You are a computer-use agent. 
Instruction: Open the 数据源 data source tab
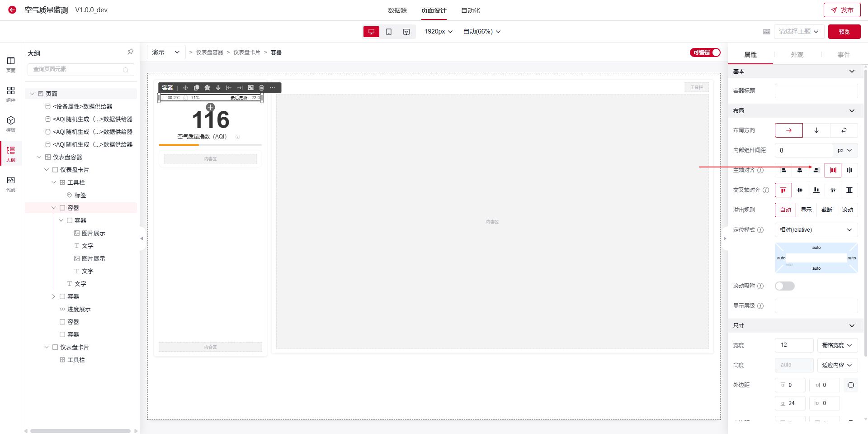point(397,10)
